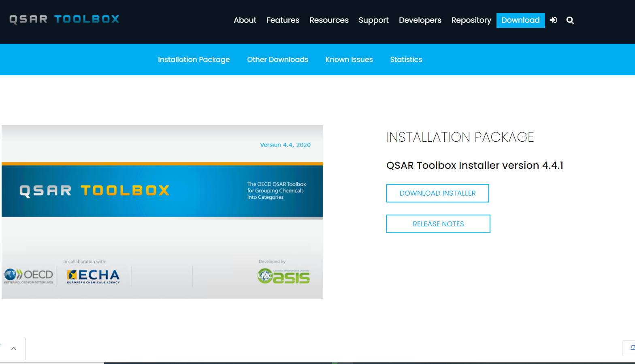Click the INSTALLATION PACKAGE heading

point(460,137)
